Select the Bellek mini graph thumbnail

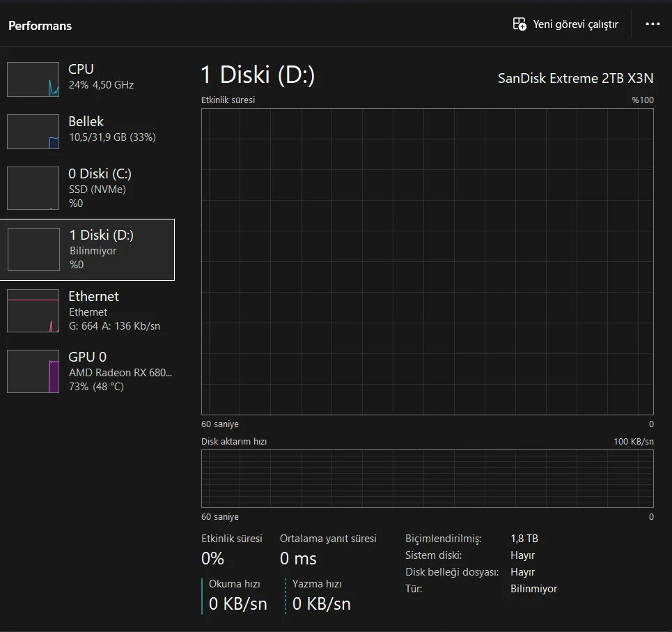click(x=33, y=132)
